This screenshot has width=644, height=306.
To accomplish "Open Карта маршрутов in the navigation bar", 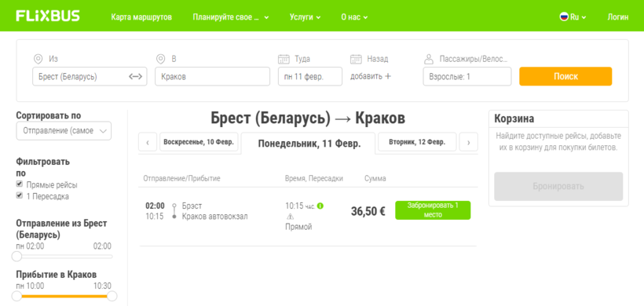I will pos(141,17).
